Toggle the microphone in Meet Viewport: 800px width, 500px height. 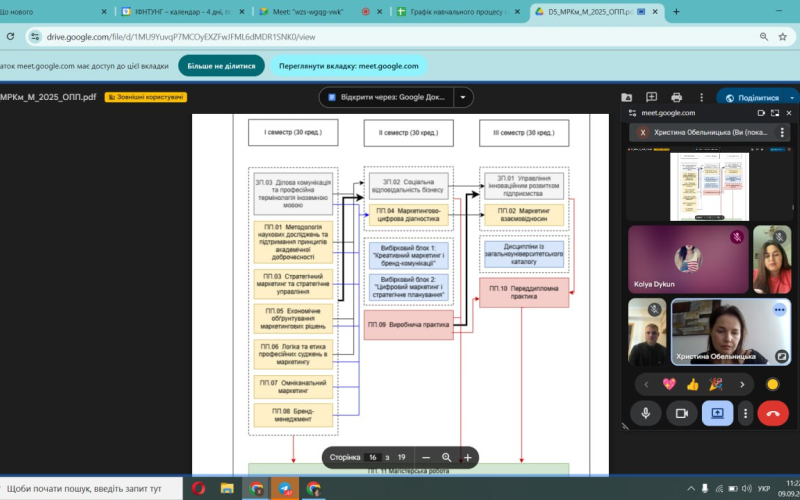[x=645, y=412]
